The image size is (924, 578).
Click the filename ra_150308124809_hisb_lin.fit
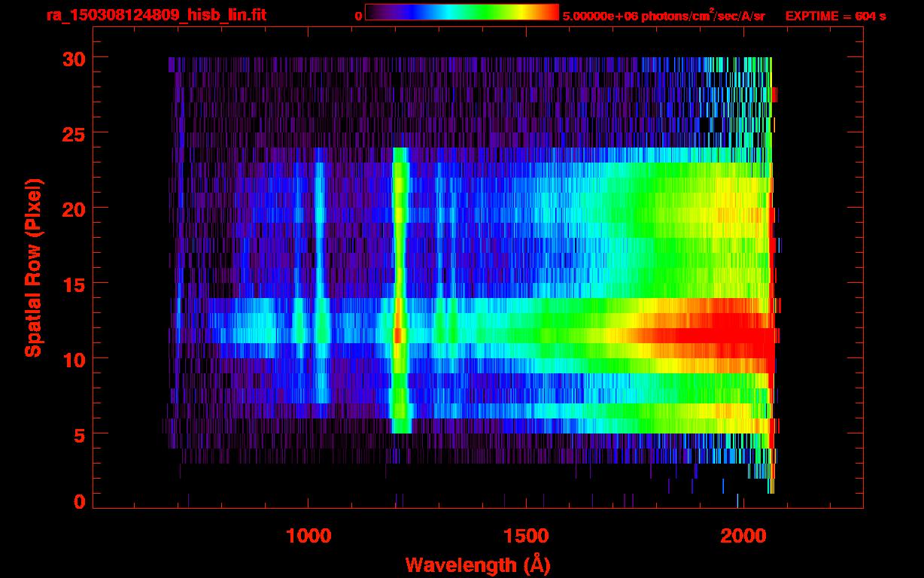pyautogui.click(x=156, y=14)
